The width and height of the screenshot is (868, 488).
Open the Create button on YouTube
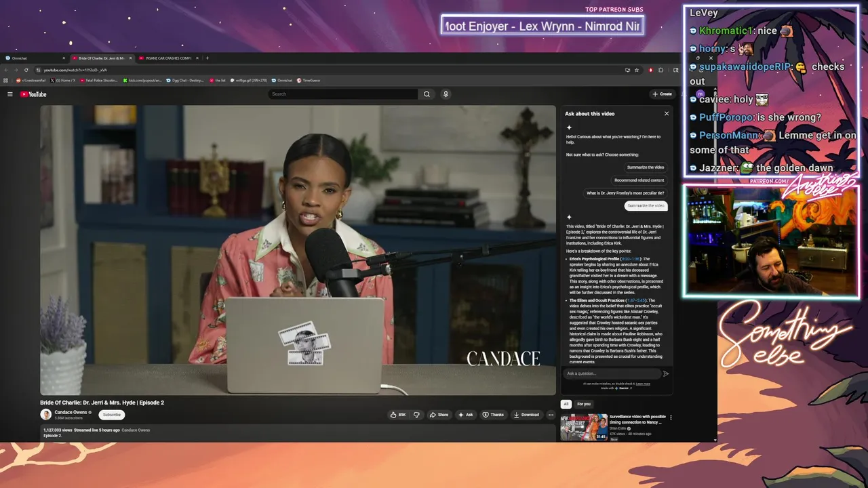click(662, 94)
